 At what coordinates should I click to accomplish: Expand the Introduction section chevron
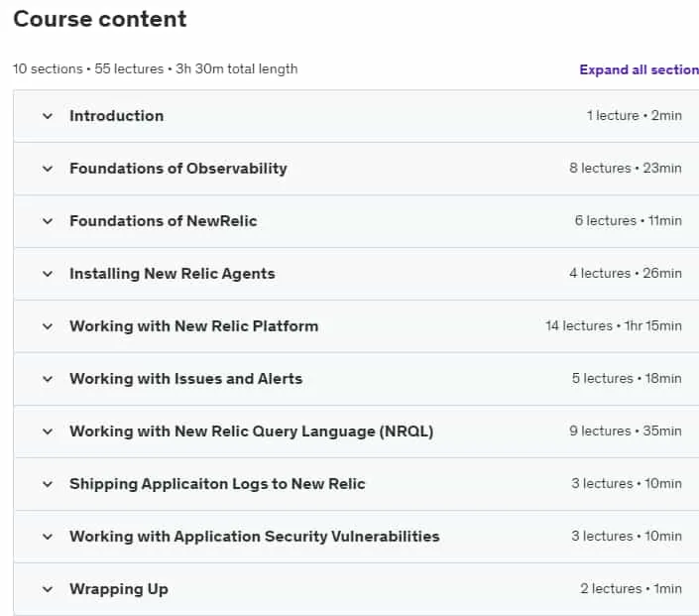[48, 116]
